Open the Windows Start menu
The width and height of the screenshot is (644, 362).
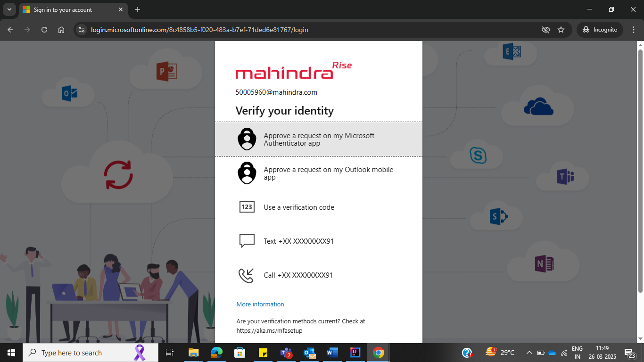pos(11,353)
